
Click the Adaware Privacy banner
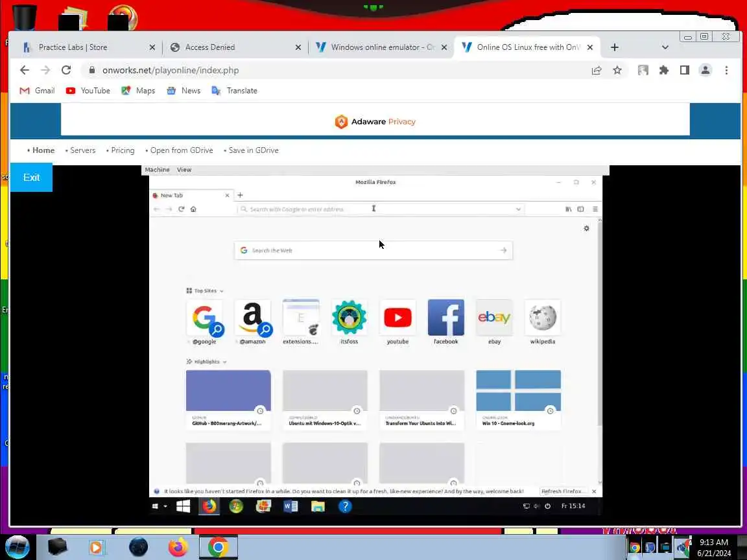coord(375,121)
